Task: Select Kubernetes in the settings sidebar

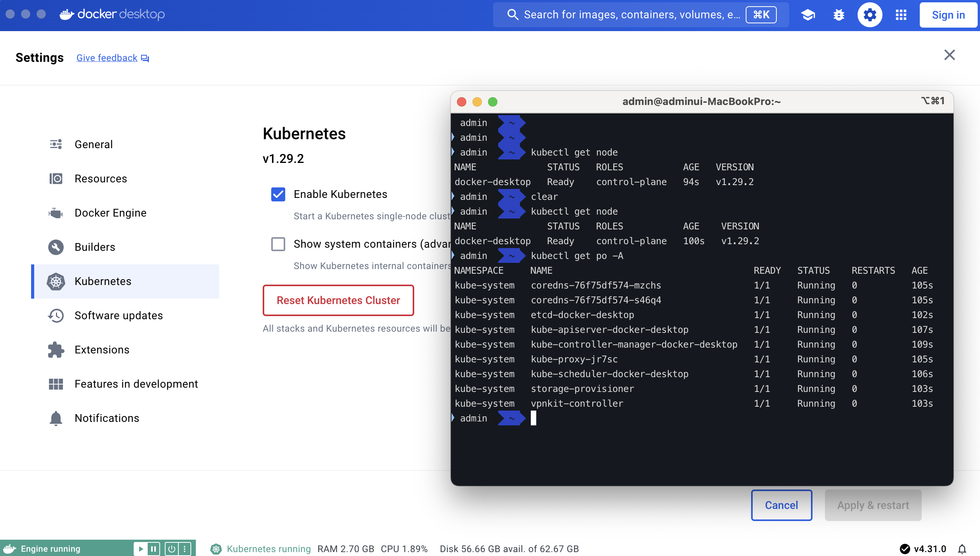Action: pos(125,281)
